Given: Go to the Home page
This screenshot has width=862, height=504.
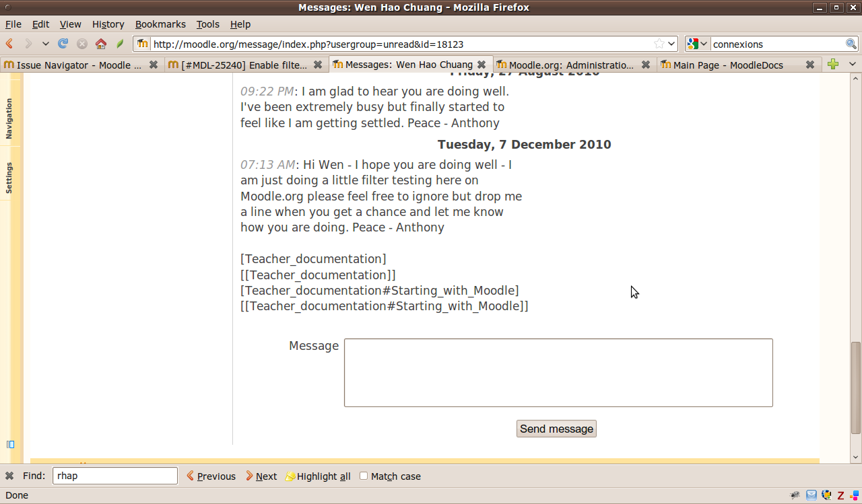Looking at the screenshot, I should pos(101,44).
